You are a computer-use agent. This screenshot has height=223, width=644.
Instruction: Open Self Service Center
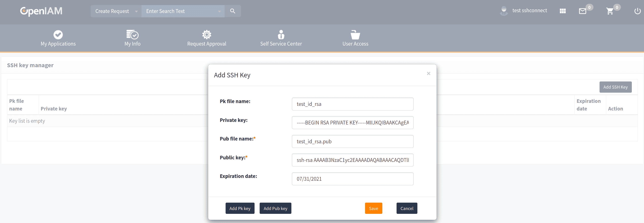click(281, 38)
